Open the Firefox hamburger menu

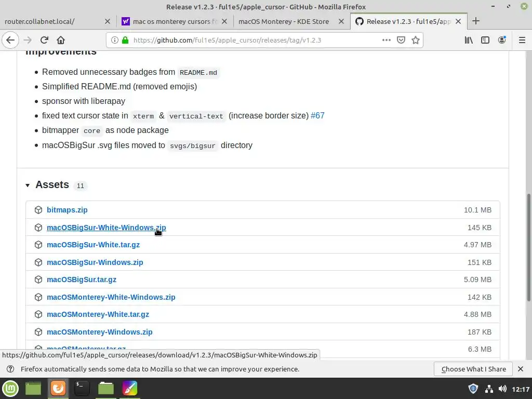tap(522, 40)
